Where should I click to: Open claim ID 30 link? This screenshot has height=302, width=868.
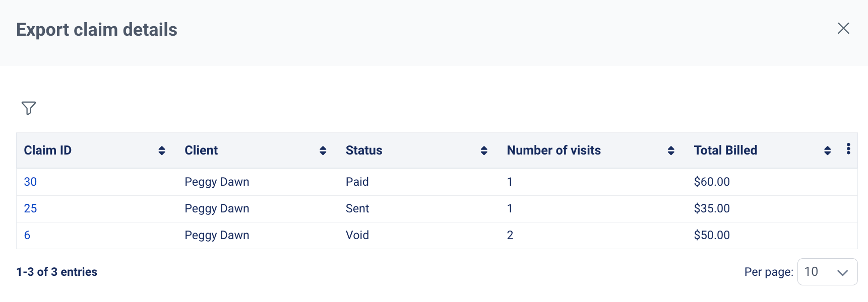(30, 182)
